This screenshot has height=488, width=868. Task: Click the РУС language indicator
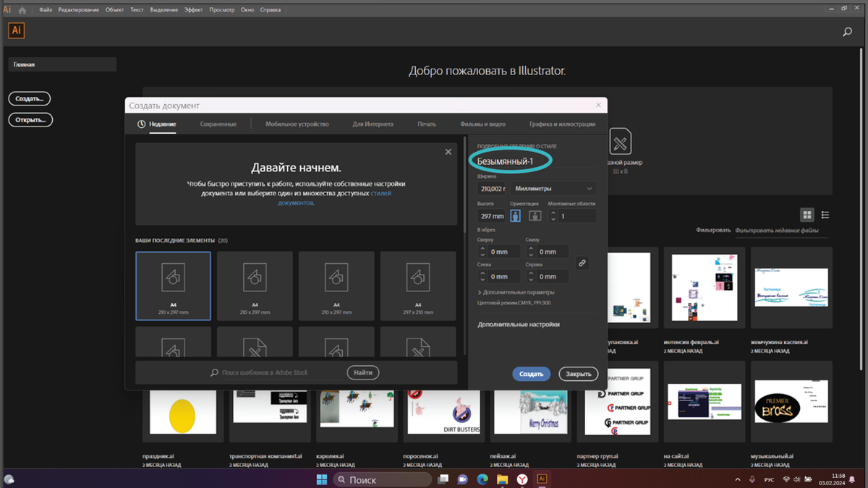(x=770, y=479)
